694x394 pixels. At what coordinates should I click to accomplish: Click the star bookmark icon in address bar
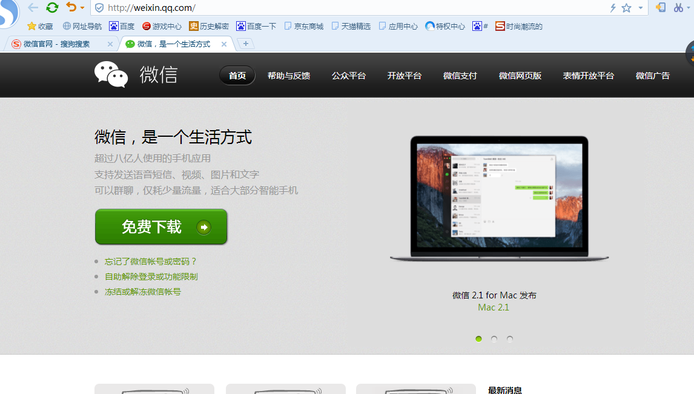click(x=626, y=8)
